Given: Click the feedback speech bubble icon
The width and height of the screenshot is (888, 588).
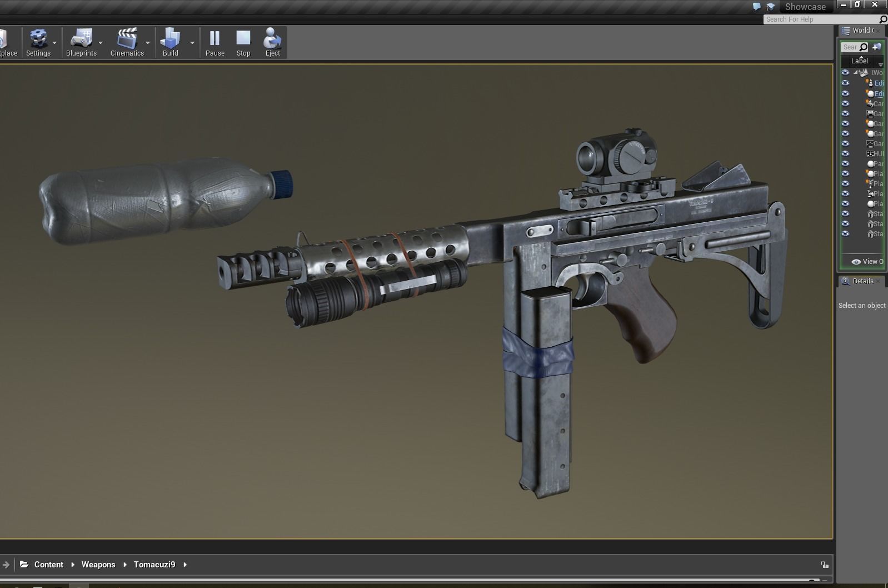Looking at the screenshot, I should tap(756, 7).
